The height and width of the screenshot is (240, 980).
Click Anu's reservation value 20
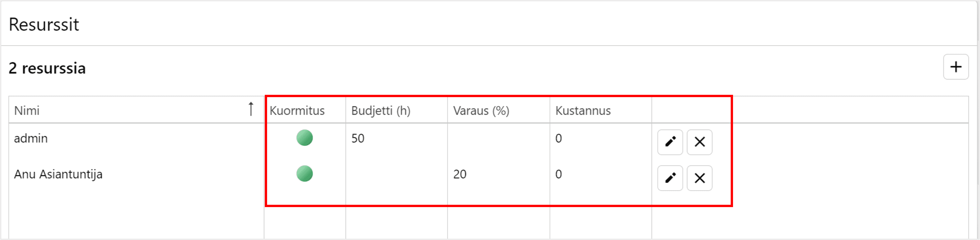460,174
